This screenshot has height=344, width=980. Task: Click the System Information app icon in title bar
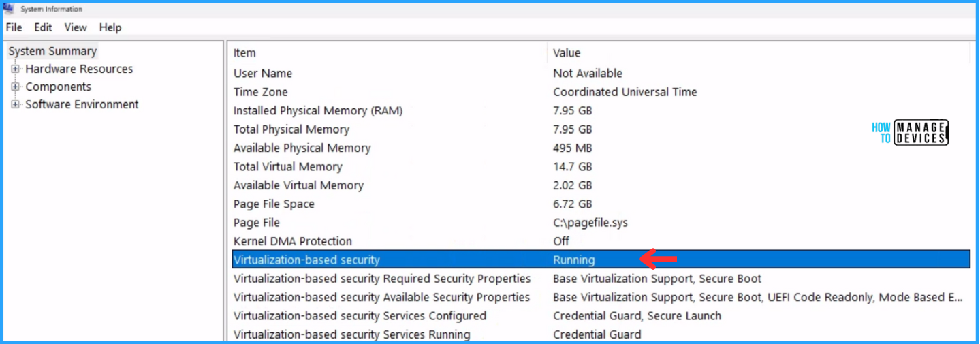pyautogui.click(x=9, y=9)
